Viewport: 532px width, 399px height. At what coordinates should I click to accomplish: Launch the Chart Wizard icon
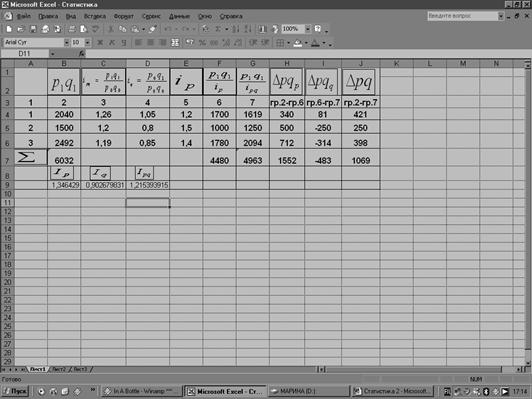pyautogui.click(x=262, y=29)
